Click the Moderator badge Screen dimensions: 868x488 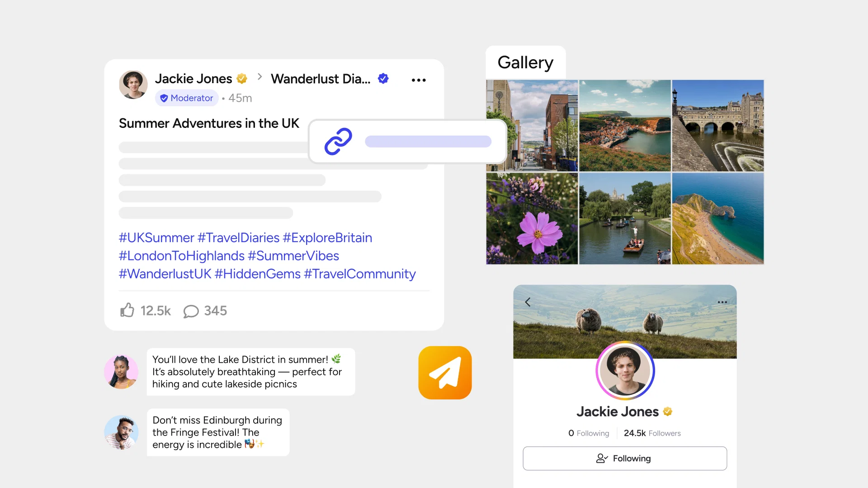[187, 98]
